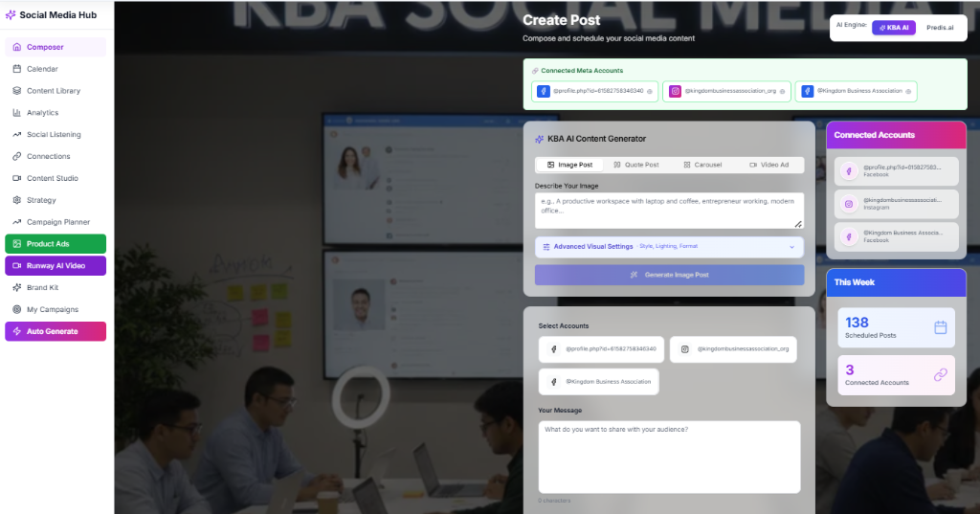Select the kingdombusinessassociation_org account under Select Accounts

pyautogui.click(x=733, y=349)
